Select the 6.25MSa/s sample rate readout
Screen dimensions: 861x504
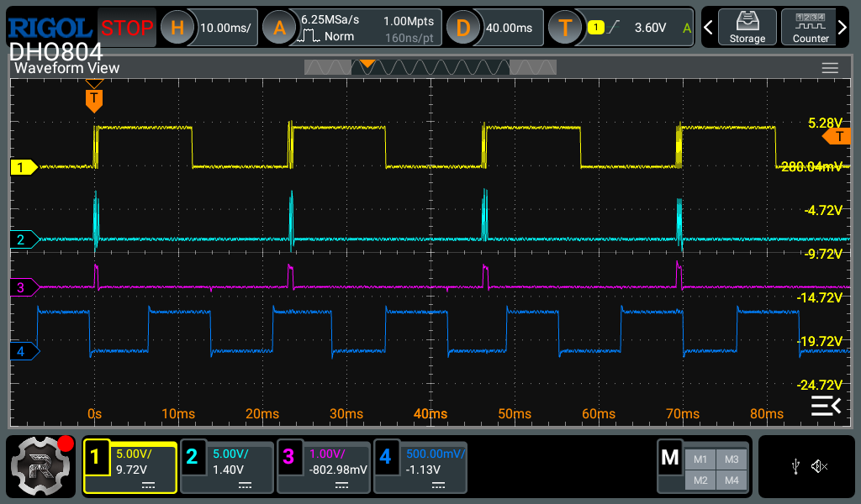pyautogui.click(x=330, y=20)
